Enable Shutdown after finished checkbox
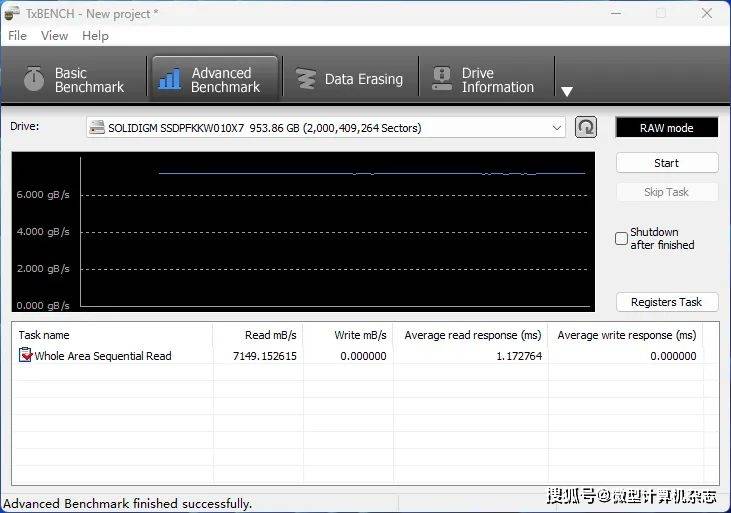Image resolution: width=731 pixels, height=513 pixels. 621,239
